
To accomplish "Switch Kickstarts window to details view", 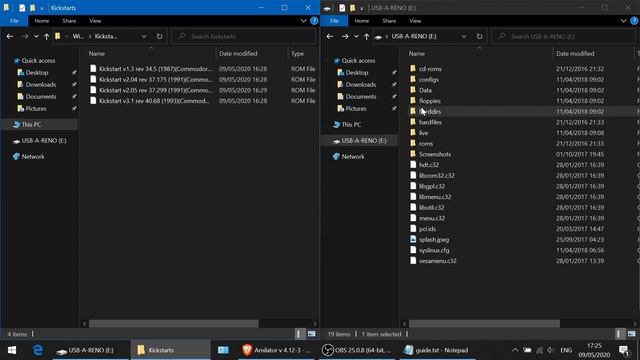I will (299, 334).
